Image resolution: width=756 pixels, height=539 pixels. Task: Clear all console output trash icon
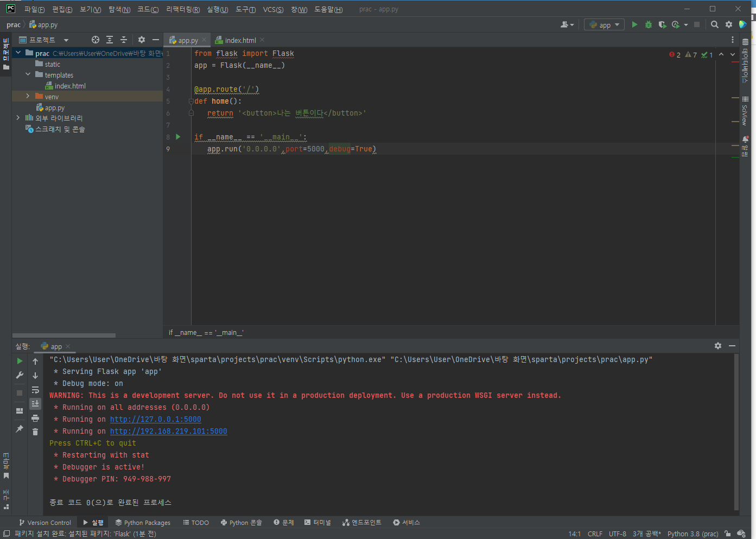[35, 432]
